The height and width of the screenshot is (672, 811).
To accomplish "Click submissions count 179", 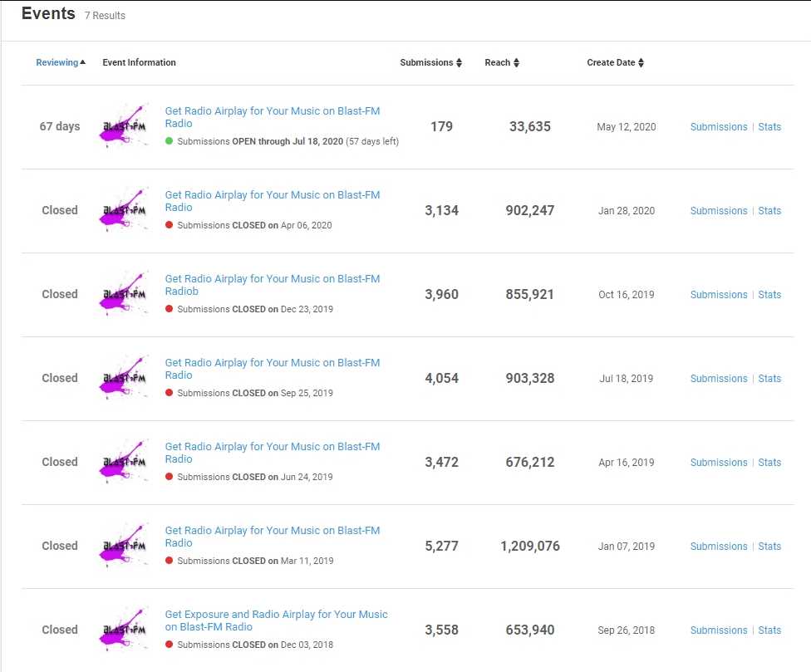I will pos(441,126).
